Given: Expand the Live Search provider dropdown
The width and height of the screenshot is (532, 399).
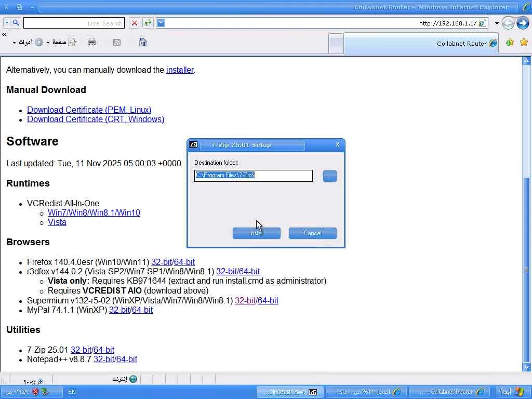Looking at the screenshot, I should point(7,23).
